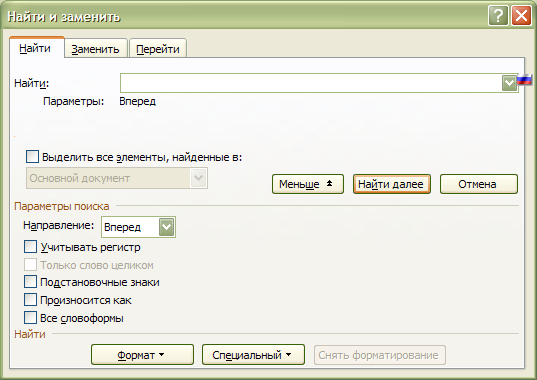This screenshot has width=537, height=380.
Task: Open the Формат dropdown button
Action: [142, 355]
